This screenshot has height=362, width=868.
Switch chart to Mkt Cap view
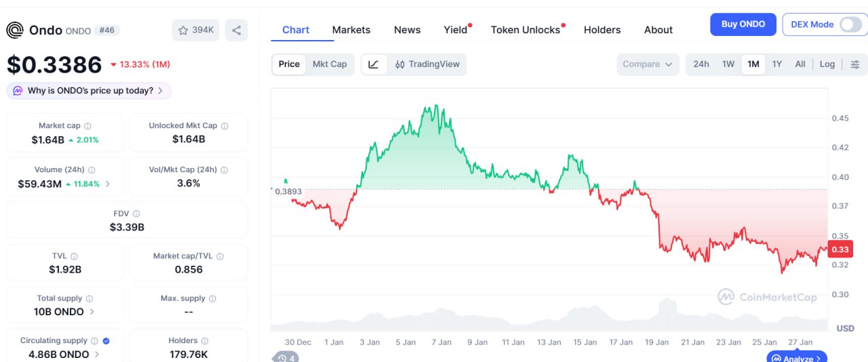330,64
